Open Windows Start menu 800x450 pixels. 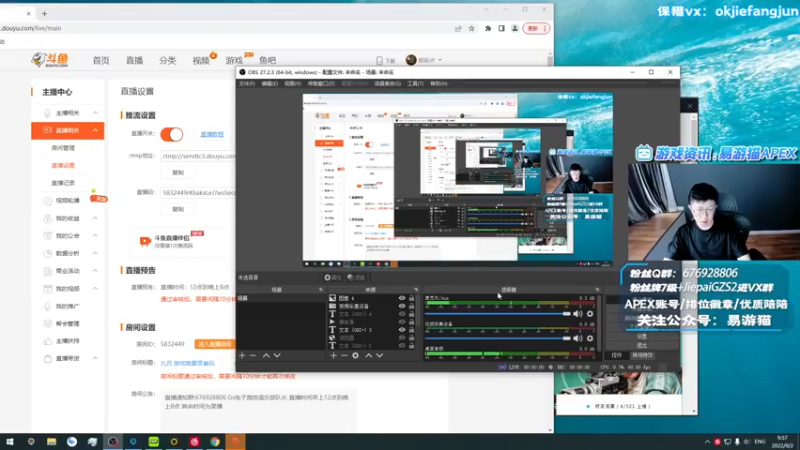click(x=9, y=442)
